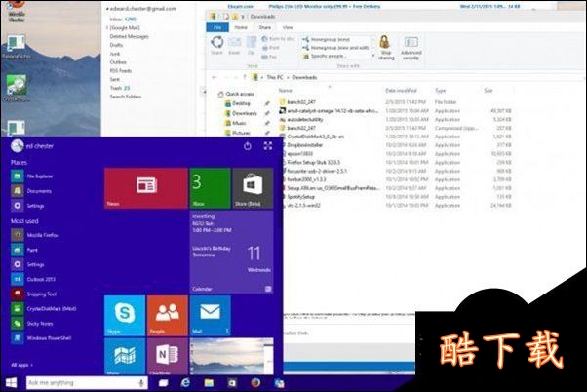Choose Homegroup (view) sharing option
This screenshot has width=587, height=392.
326,39
